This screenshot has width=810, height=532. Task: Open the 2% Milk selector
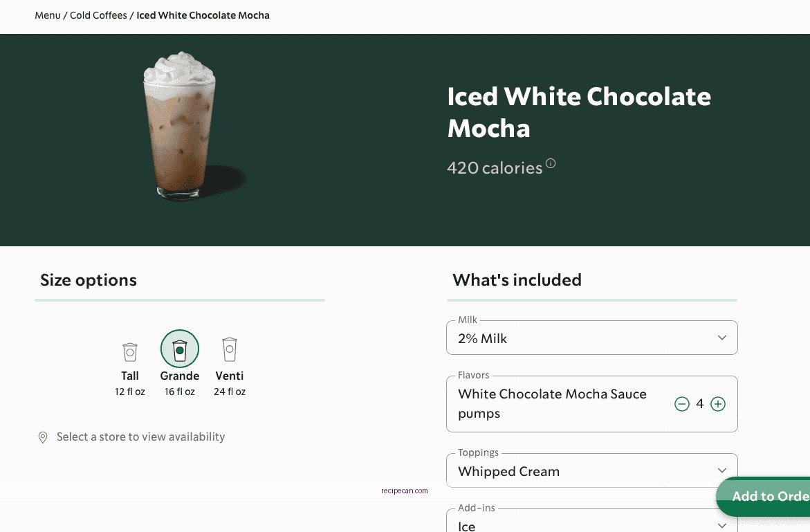point(591,338)
